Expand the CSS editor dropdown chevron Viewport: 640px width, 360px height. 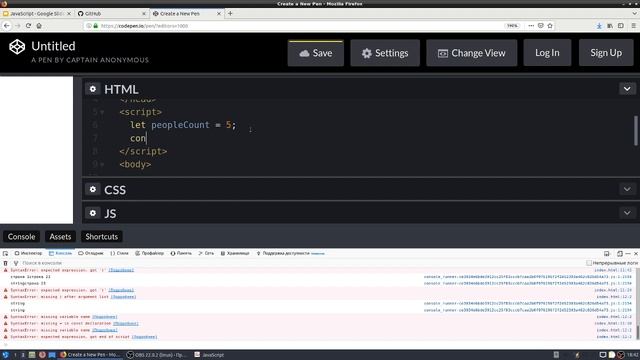pos(627,189)
